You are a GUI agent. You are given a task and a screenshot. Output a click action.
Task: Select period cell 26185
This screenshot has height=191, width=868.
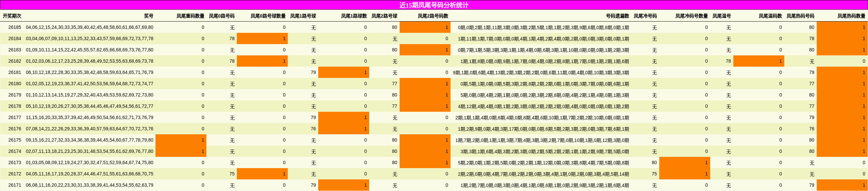15,28
